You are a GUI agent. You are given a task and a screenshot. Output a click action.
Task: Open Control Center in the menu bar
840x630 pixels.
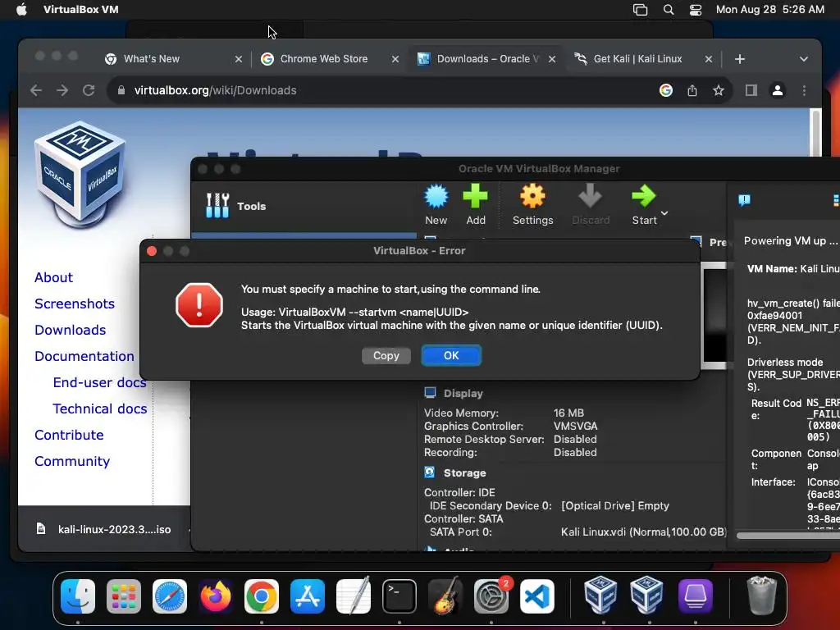coord(696,10)
